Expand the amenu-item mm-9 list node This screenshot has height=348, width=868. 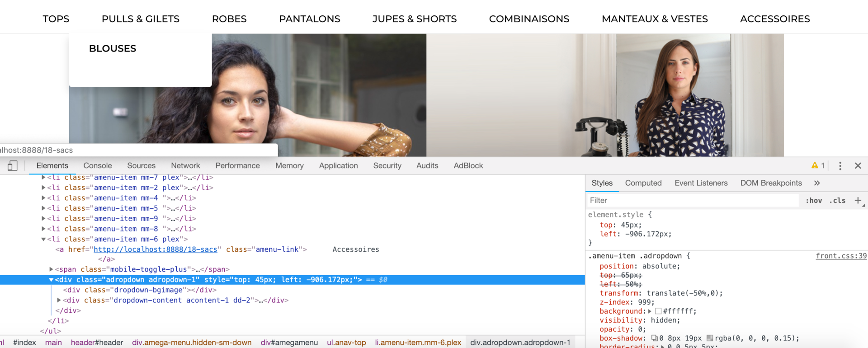coord(43,219)
